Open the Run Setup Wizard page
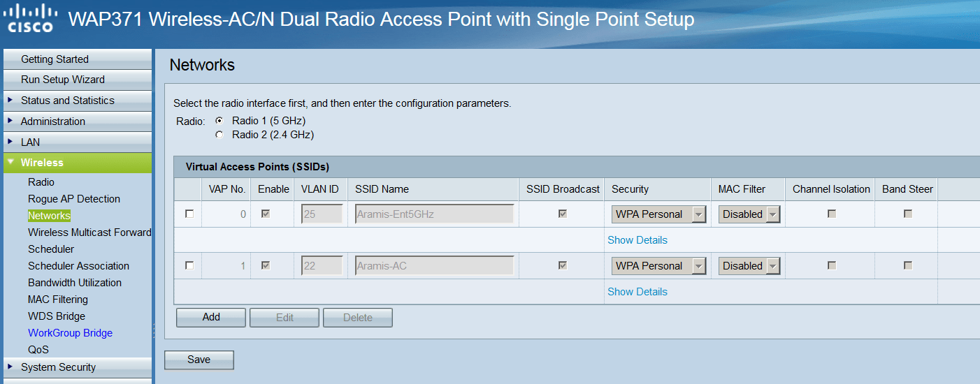Screen dimensions: 980x384 [x=77, y=80]
